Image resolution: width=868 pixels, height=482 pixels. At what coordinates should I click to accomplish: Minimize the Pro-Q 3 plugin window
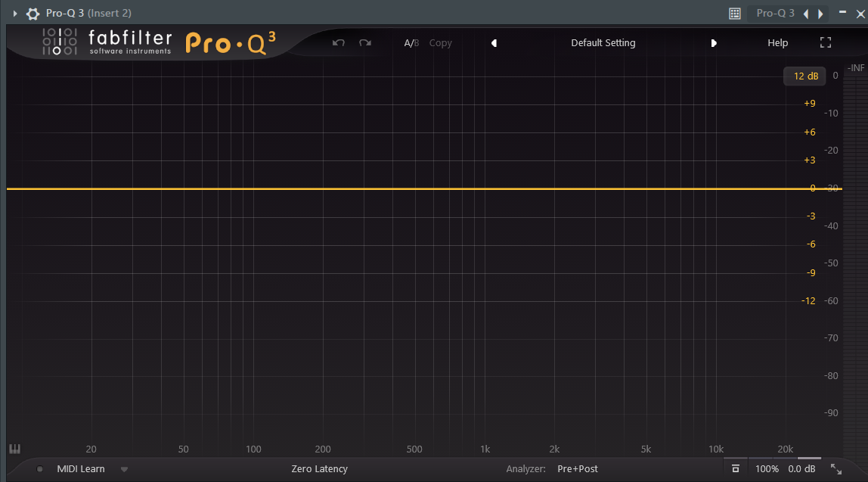tap(842, 12)
